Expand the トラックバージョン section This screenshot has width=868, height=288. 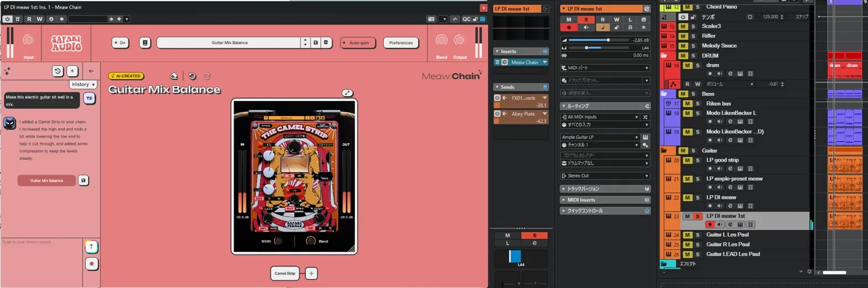click(605, 188)
